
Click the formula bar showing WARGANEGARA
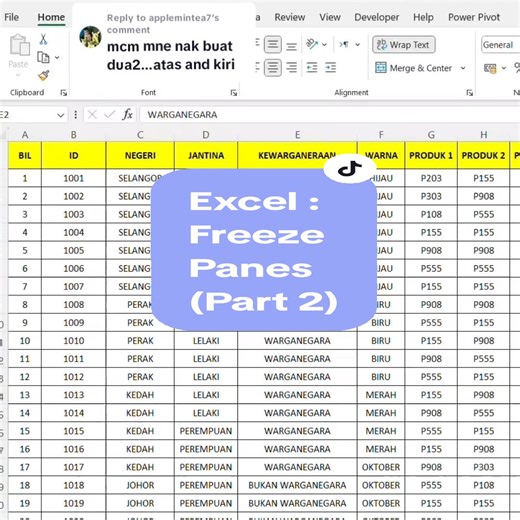coord(330,115)
